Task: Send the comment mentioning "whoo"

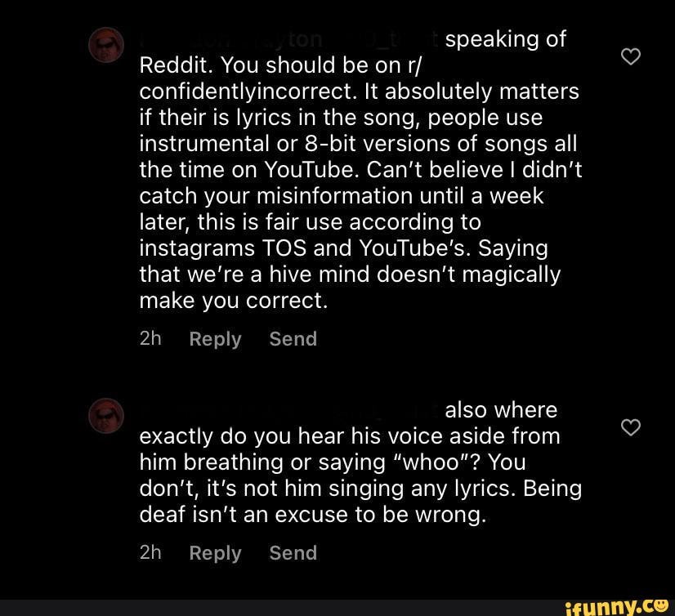Action: (293, 553)
